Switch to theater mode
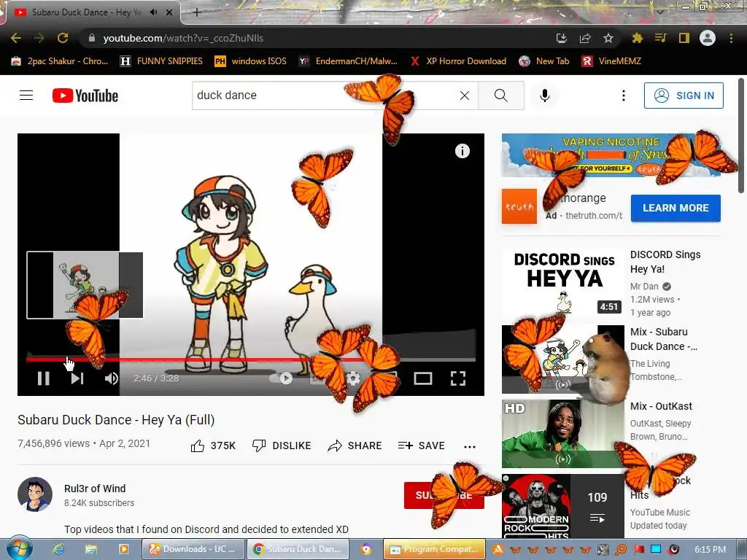747x560 pixels. [423, 378]
